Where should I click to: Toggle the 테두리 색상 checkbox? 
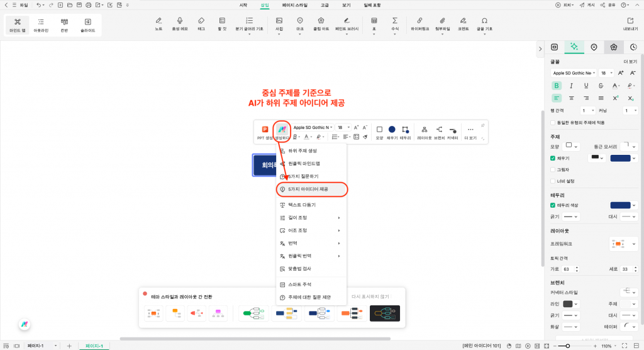point(553,205)
